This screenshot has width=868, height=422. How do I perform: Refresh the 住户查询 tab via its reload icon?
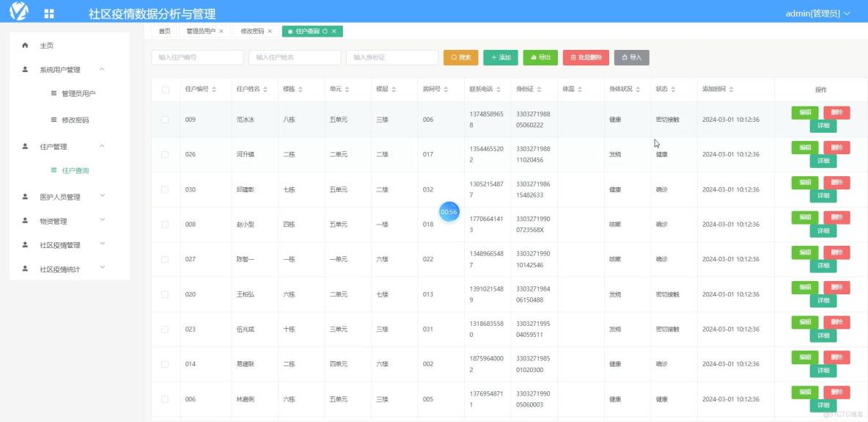(325, 31)
